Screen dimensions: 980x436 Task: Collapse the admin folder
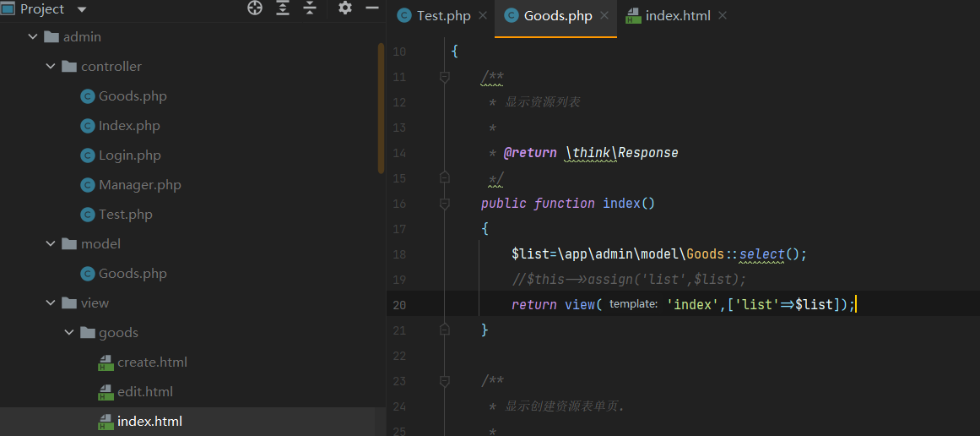(33, 37)
